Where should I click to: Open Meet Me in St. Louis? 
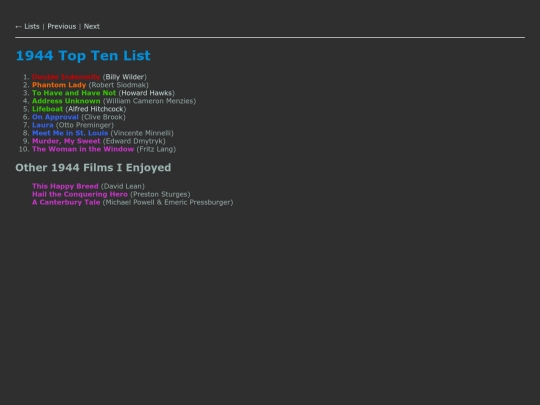[x=70, y=133]
